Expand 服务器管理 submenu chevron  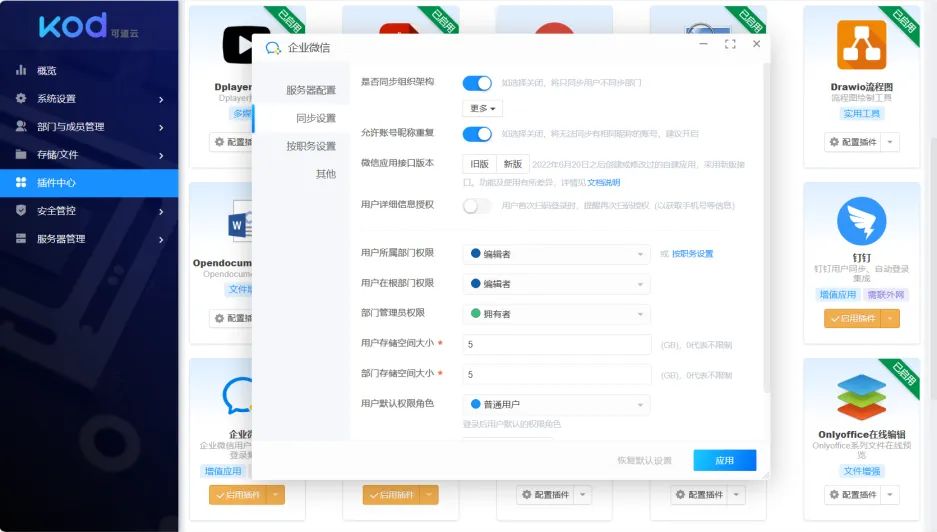[x=161, y=240]
